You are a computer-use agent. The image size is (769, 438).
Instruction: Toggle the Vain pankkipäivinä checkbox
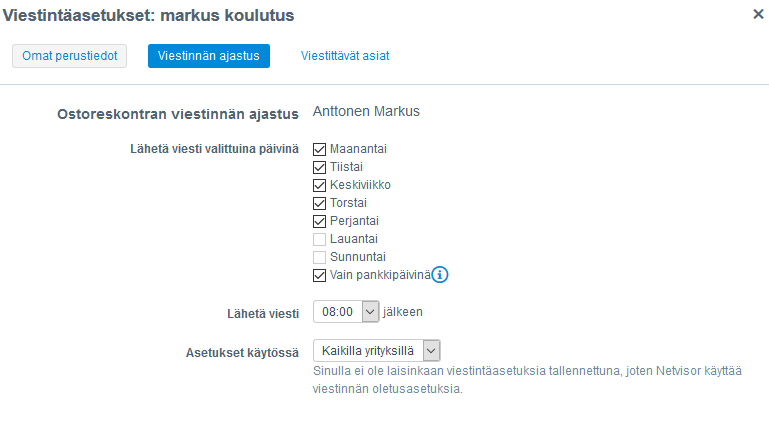coord(320,275)
